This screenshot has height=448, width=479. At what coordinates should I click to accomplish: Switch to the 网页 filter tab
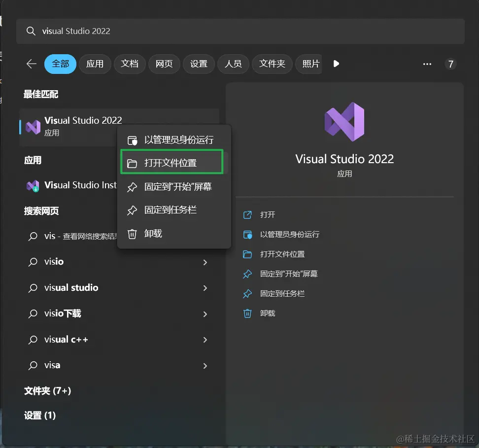pyautogui.click(x=164, y=64)
